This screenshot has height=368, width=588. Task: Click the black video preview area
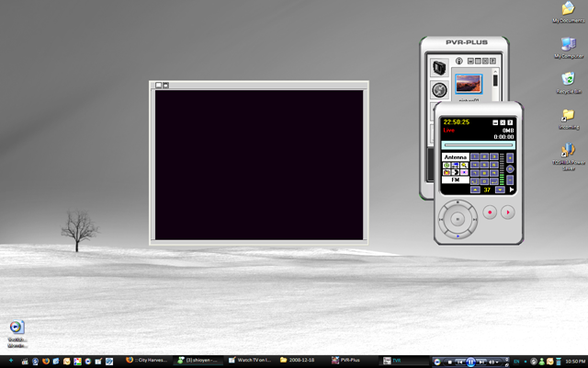tap(259, 165)
